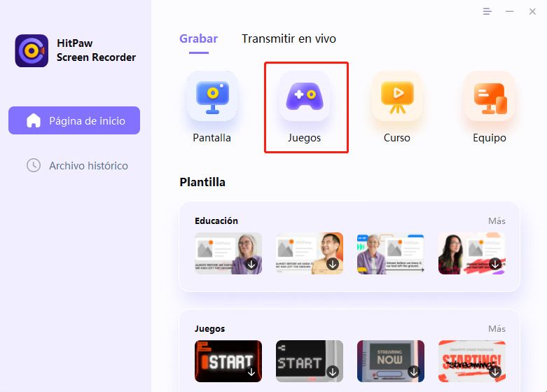Image resolution: width=547 pixels, height=392 pixels.
Task: Select fourth Educación template with dark-haired woman
Action: pos(472,253)
